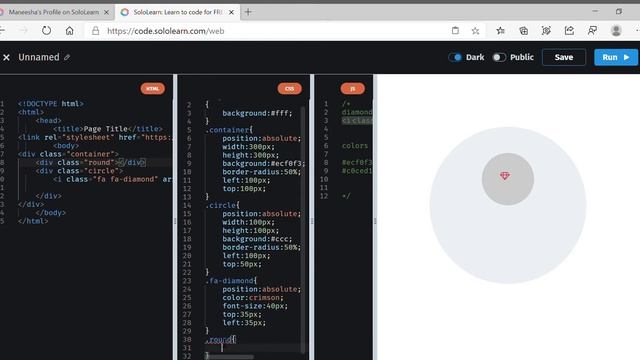Click the share icon in the browser toolbar

coord(569,31)
